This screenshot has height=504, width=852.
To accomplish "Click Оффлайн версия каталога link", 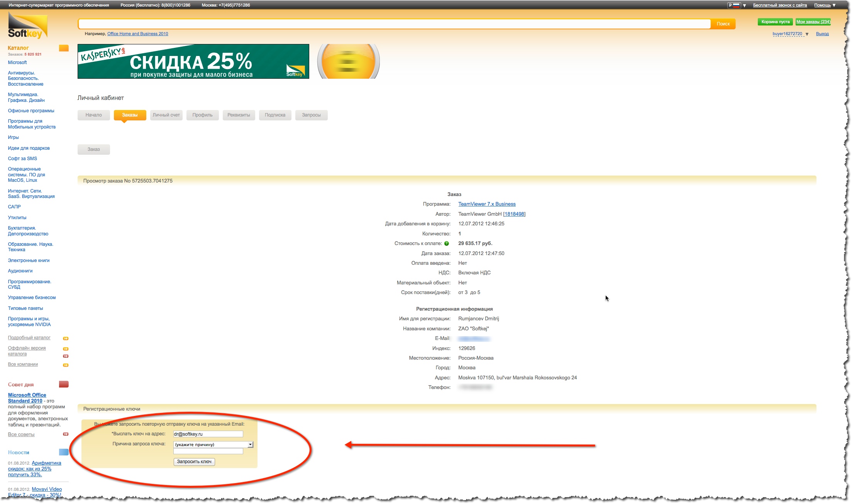I will (x=27, y=351).
